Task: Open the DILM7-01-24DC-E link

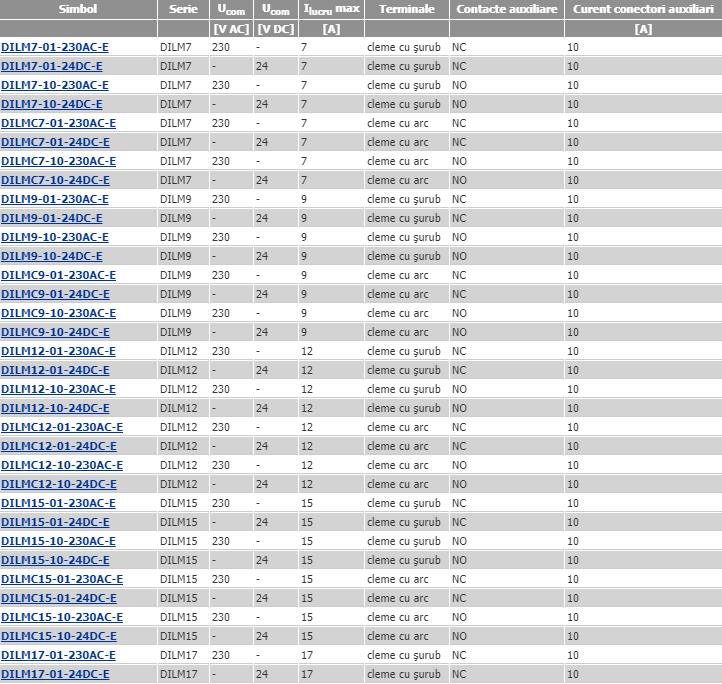Action: (x=52, y=66)
